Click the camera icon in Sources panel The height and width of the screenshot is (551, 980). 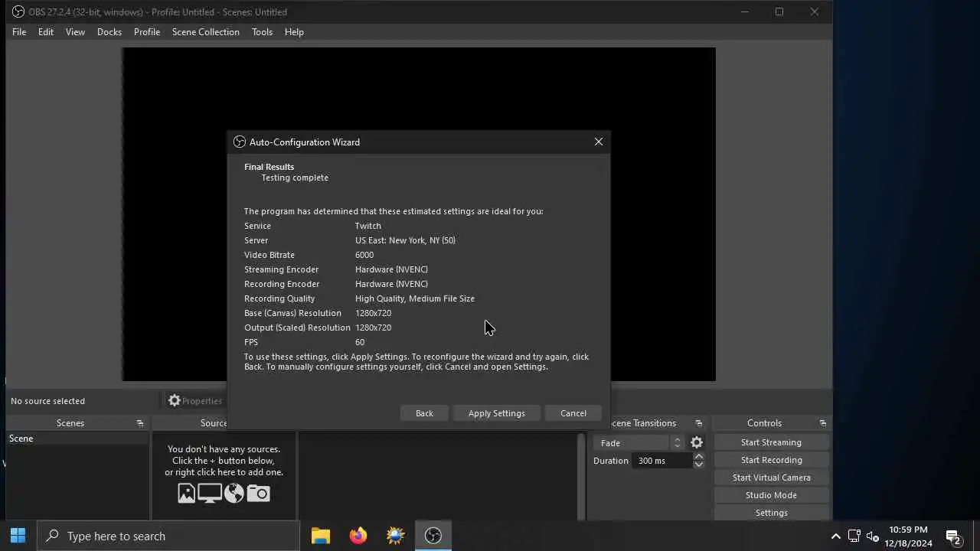tap(258, 494)
